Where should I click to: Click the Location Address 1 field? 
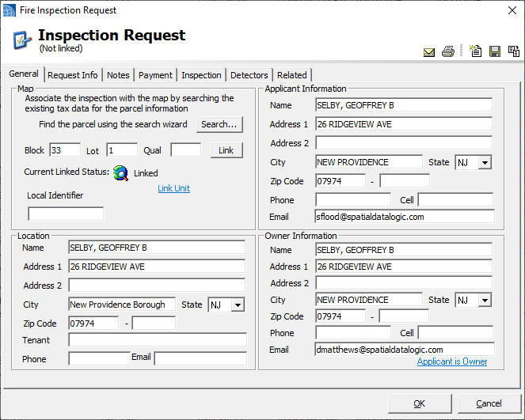pyautogui.click(x=157, y=267)
